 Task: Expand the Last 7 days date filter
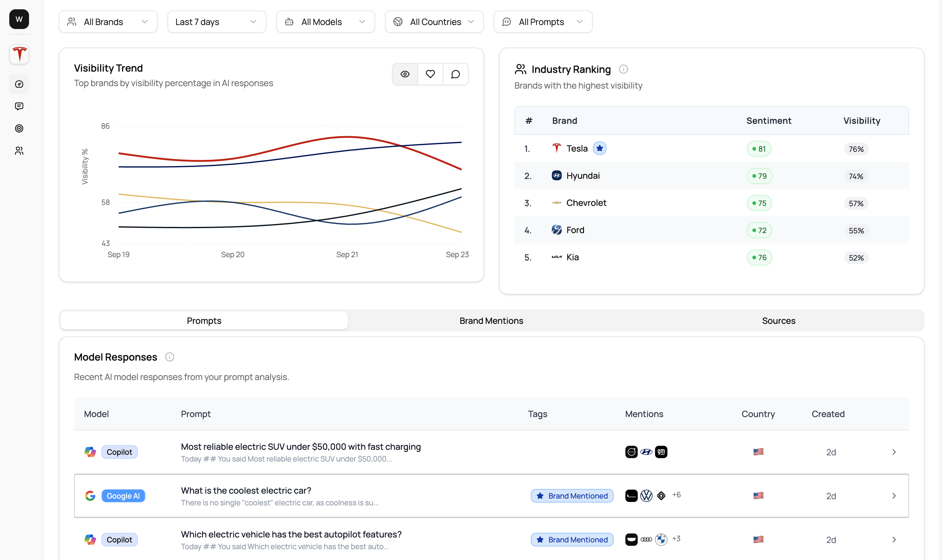point(216,22)
